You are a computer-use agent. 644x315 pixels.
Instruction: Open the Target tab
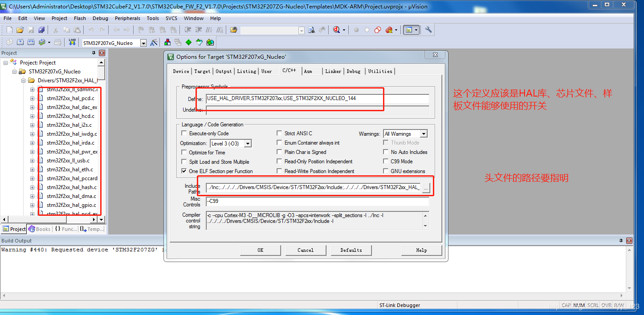pos(202,71)
